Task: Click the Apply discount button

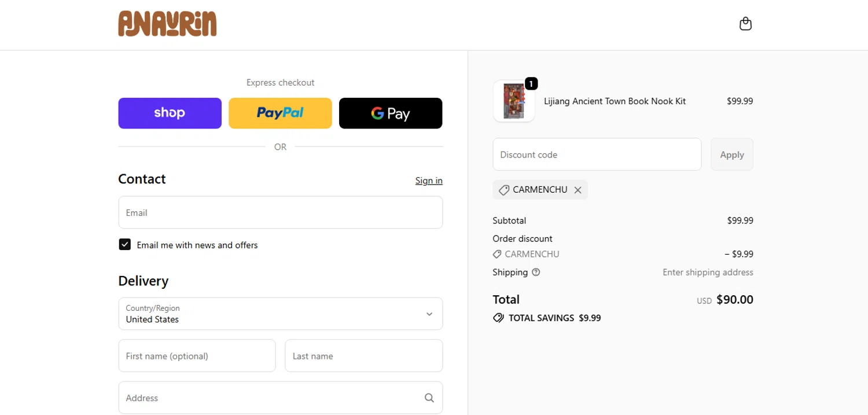Action: tap(732, 155)
